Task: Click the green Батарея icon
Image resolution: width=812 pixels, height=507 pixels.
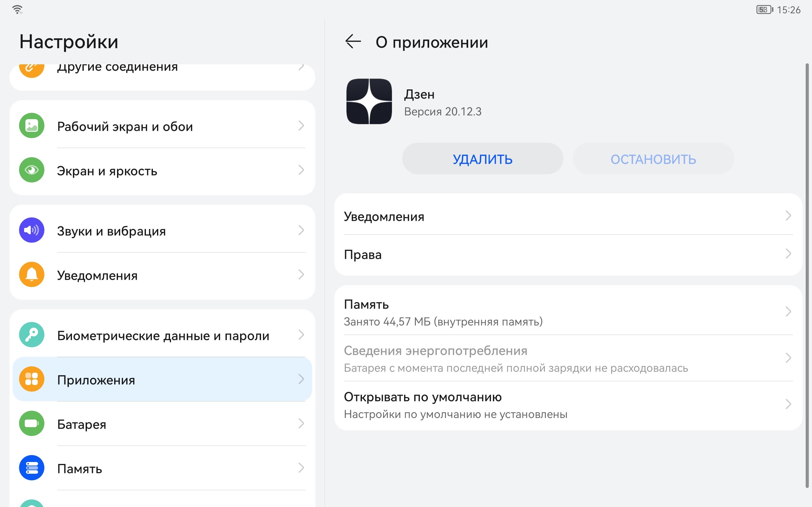Action: [31, 424]
